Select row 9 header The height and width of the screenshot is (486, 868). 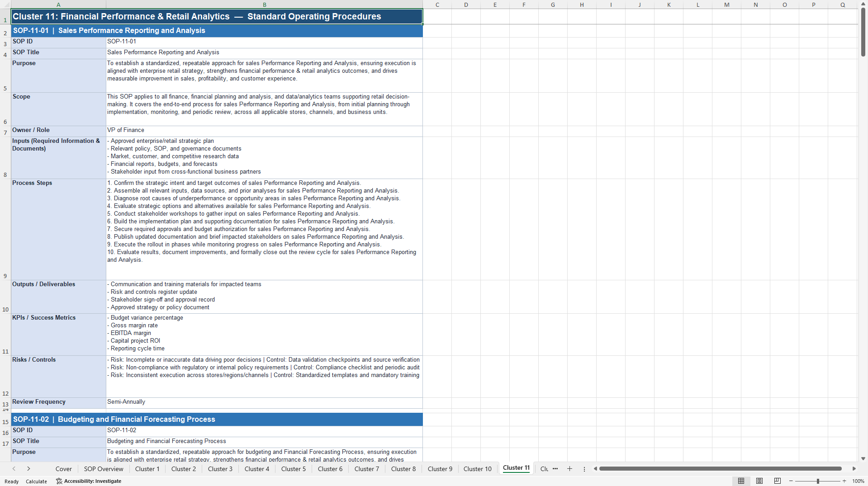5,230
